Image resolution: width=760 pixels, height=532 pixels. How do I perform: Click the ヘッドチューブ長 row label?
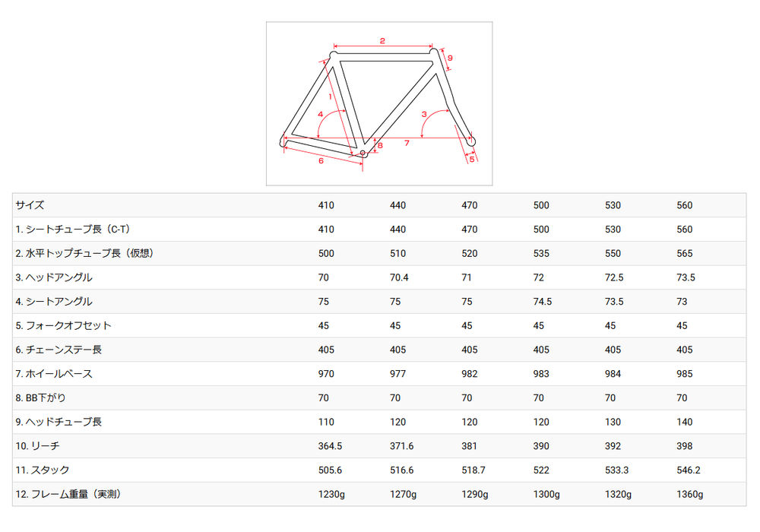click(59, 422)
